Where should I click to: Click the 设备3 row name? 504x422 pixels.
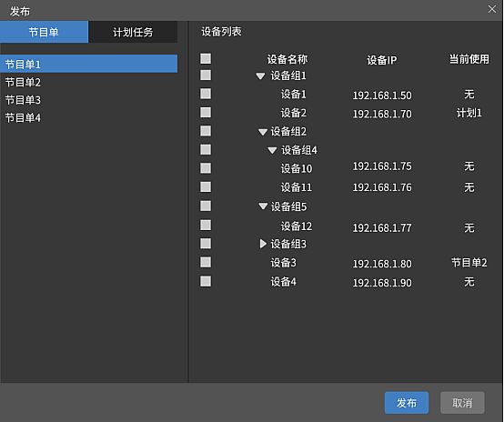(283, 263)
